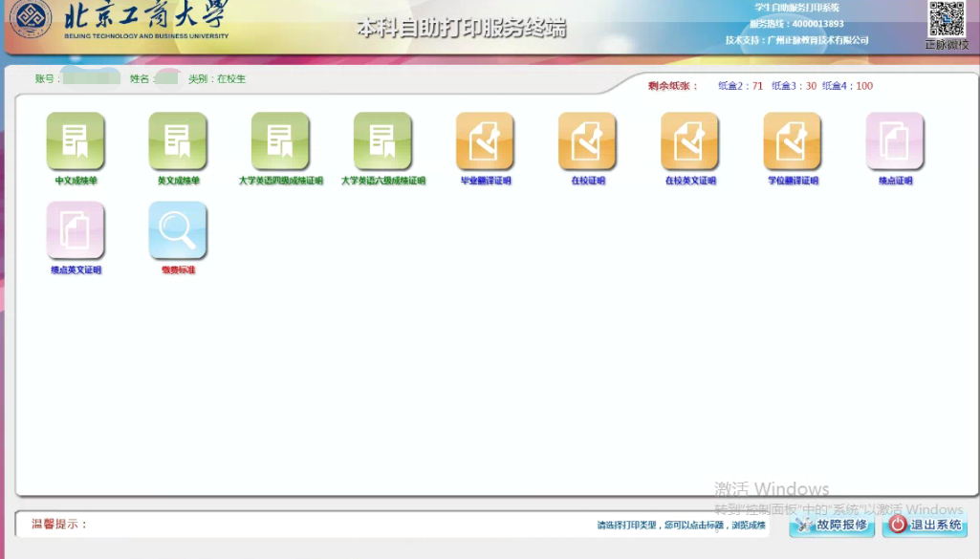Click the 在校证明 enrollment certificate icon
980x559 pixels.
pyautogui.click(x=587, y=140)
